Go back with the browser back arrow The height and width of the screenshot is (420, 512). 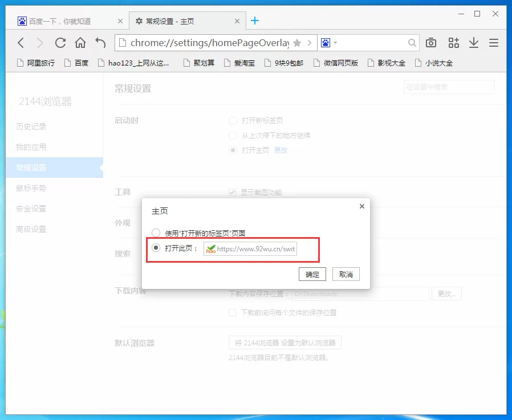pos(21,43)
